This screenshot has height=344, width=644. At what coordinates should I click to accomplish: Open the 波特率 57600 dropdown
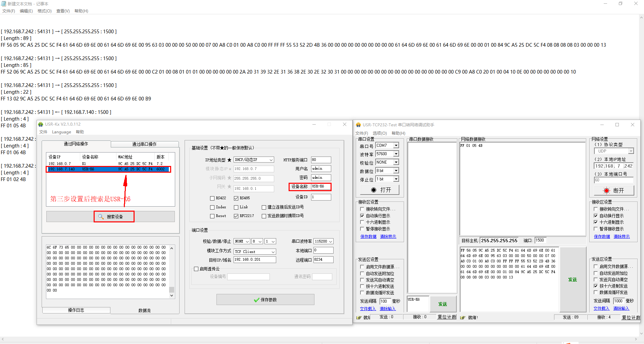tap(396, 154)
